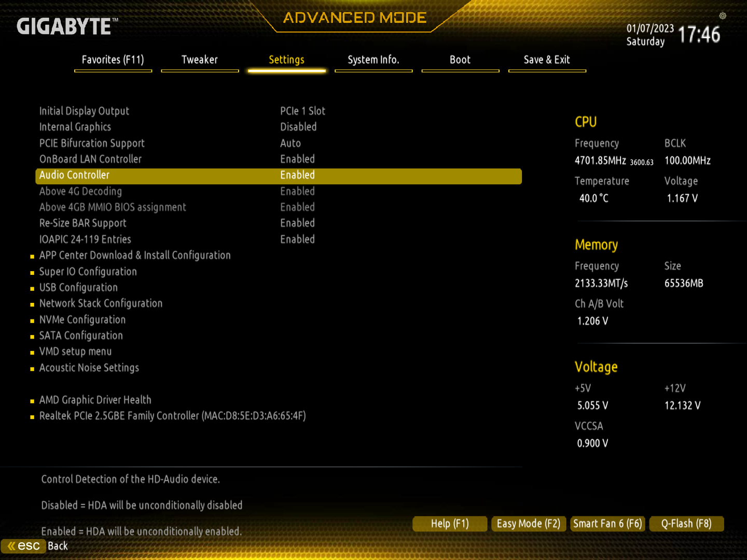Click the VCCSA reading 0.900 V
Viewport: 747px width, 560px height.
click(593, 444)
